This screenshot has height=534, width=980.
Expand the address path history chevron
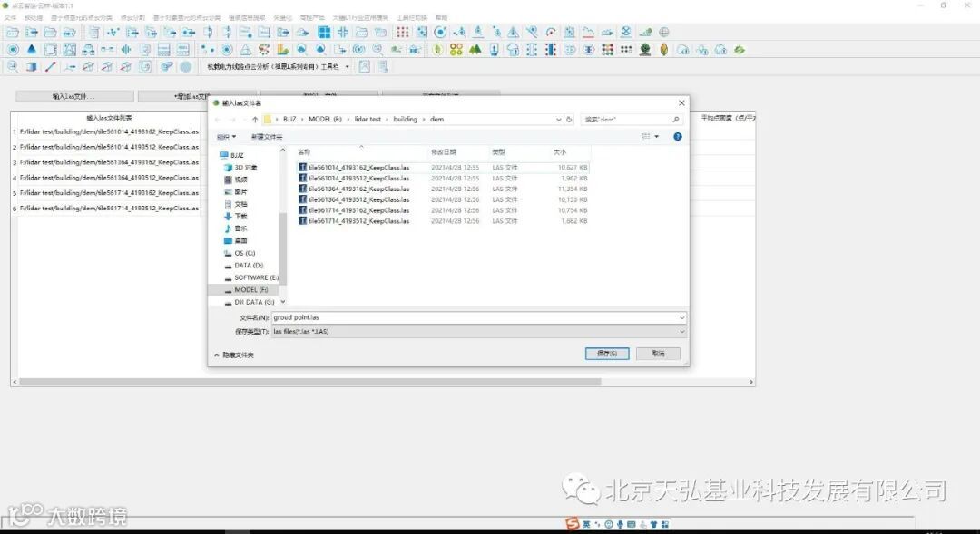[x=558, y=120]
